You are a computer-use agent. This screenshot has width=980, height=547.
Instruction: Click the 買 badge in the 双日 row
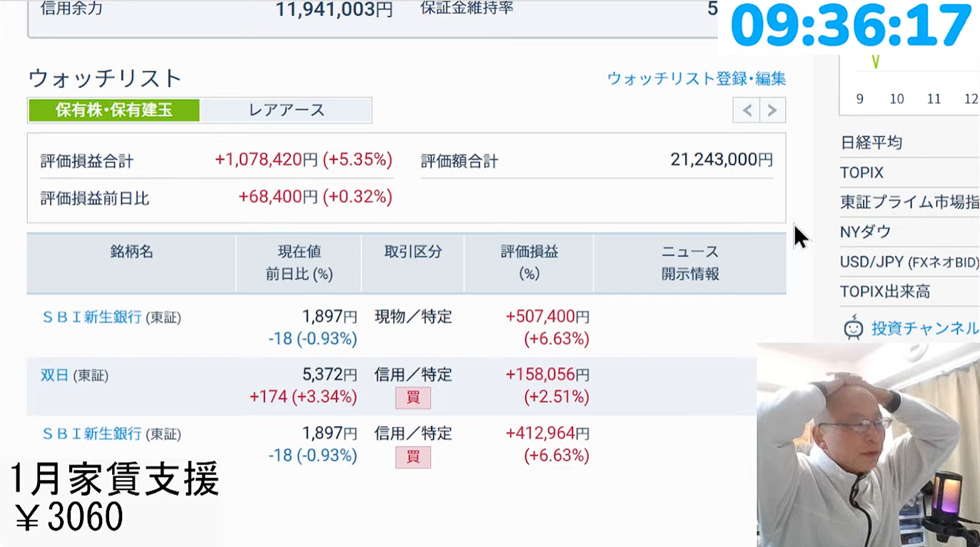click(413, 397)
